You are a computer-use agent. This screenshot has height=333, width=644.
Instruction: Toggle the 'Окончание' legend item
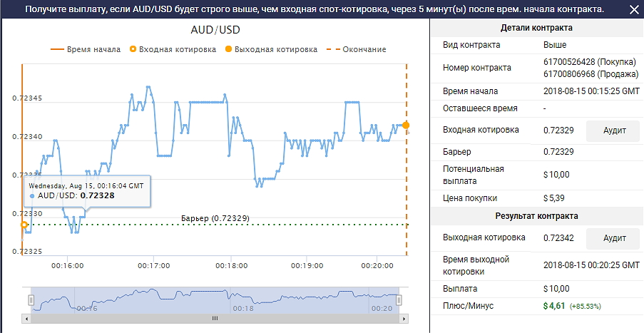point(357,49)
